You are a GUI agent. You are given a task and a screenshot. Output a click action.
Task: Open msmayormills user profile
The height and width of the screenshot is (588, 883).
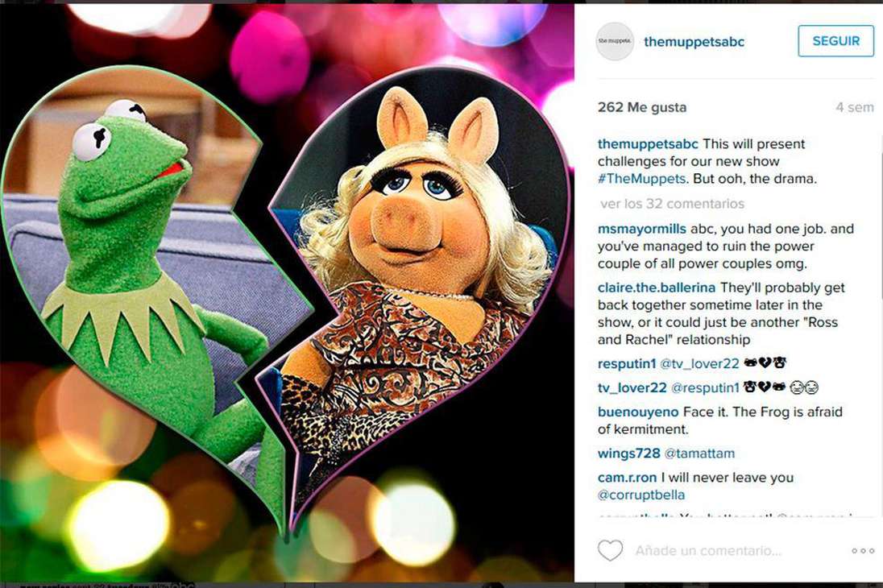coord(642,229)
